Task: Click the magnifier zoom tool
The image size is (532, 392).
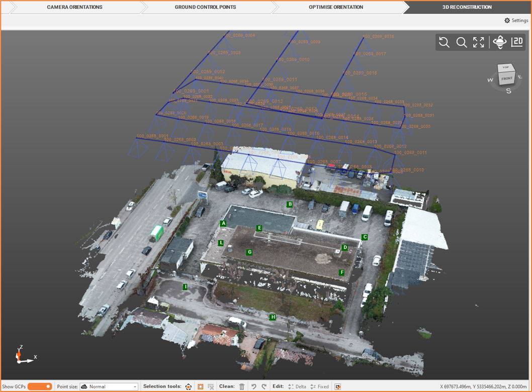Action: coord(461,43)
